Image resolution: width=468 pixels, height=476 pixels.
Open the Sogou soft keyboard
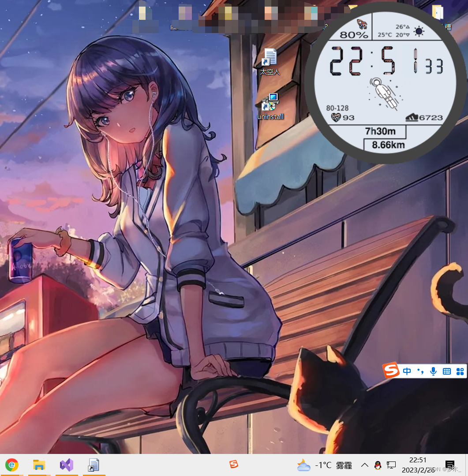pyautogui.click(x=447, y=371)
